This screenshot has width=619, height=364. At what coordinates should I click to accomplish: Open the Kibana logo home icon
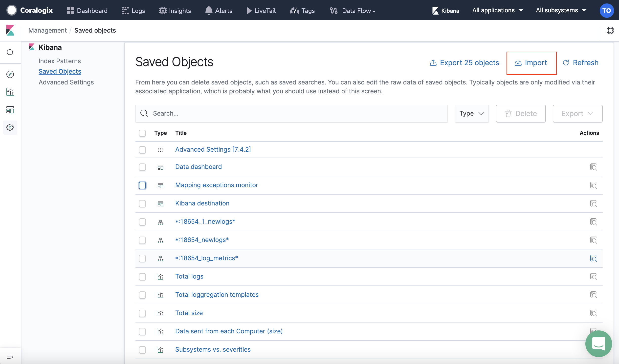[x=10, y=30]
